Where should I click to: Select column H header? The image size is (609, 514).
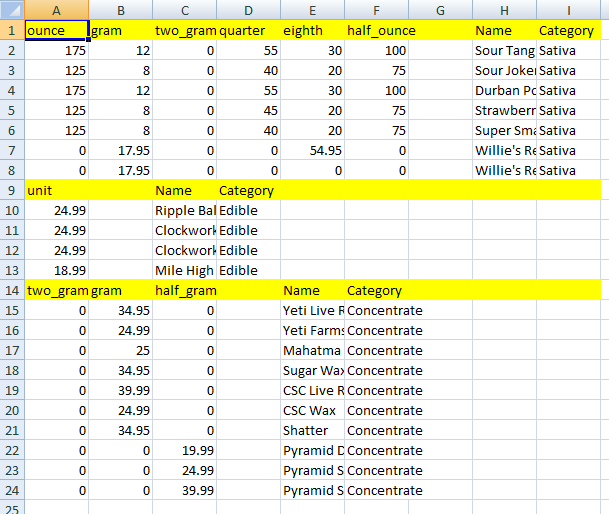click(x=505, y=10)
